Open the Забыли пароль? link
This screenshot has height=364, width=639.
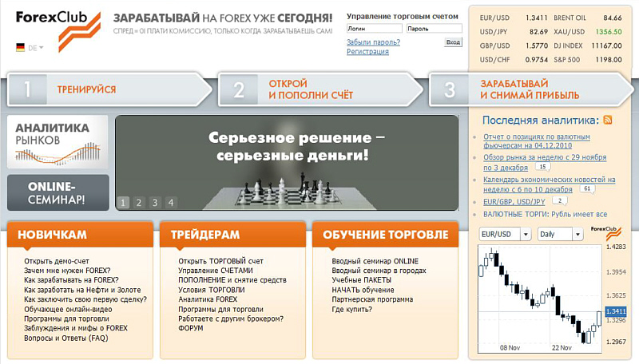click(x=373, y=42)
